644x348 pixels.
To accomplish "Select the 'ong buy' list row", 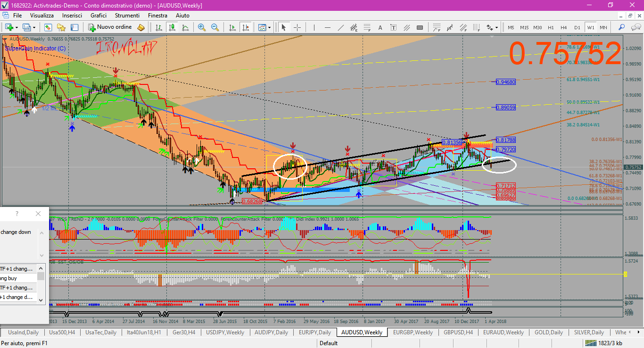I will click(x=18, y=278).
